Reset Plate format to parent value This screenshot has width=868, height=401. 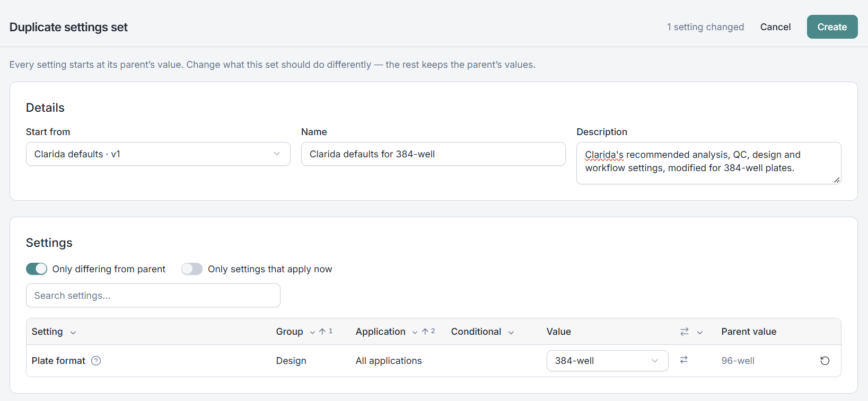[x=825, y=361]
